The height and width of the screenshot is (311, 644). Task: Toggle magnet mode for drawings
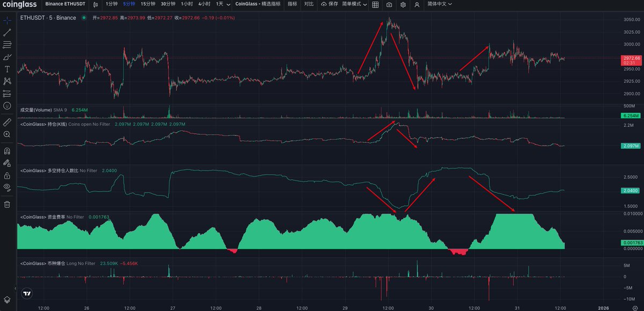[7, 151]
